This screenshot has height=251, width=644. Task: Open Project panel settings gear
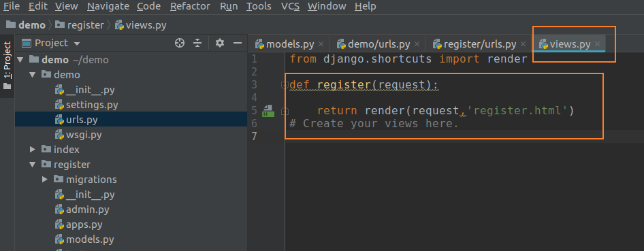[x=220, y=43]
